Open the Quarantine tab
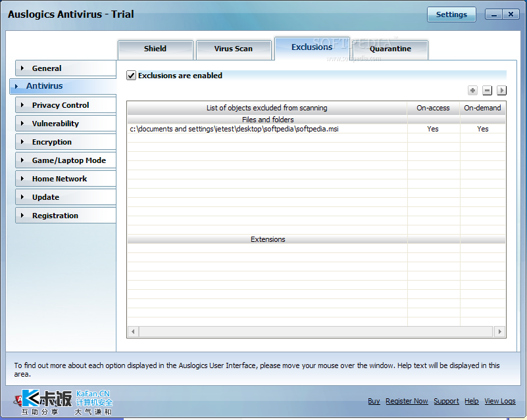The height and width of the screenshot is (420, 527). click(390, 50)
